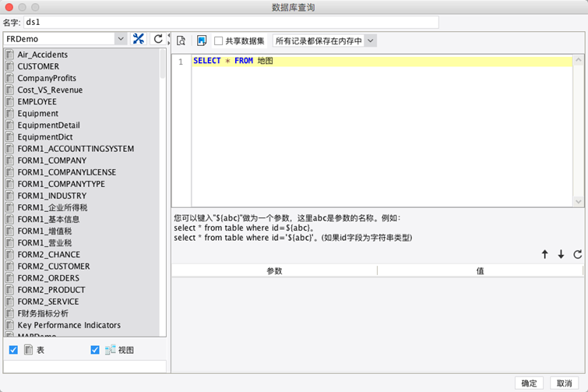Select the EquipmentDict table
The height and width of the screenshot is (392, 588).
point(45,137)
